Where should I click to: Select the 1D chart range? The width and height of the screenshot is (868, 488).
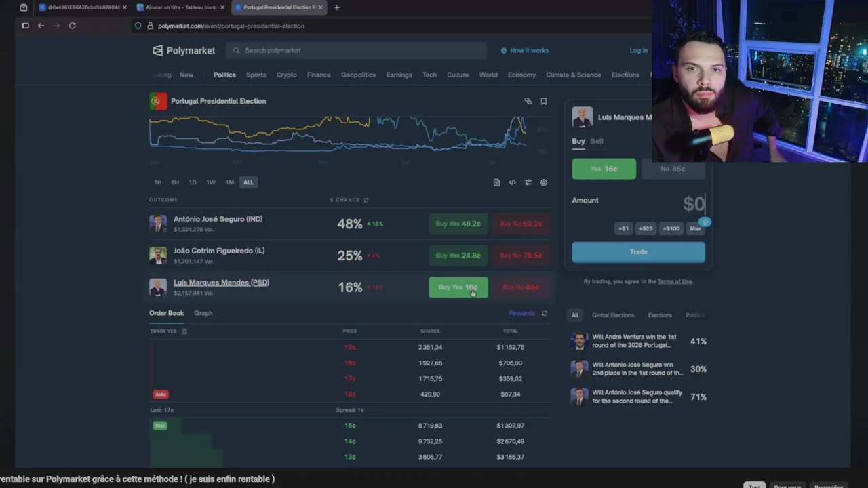tap(193, 182)
